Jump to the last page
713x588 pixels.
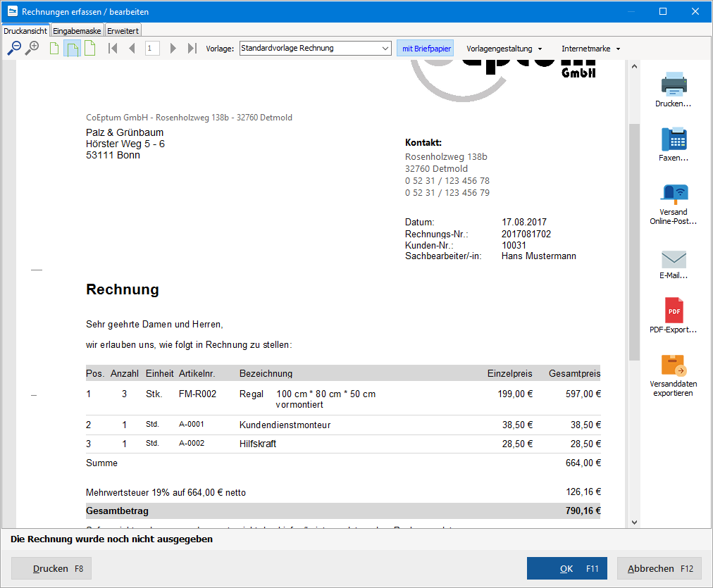pyautogui.click(x=192, y=48)
